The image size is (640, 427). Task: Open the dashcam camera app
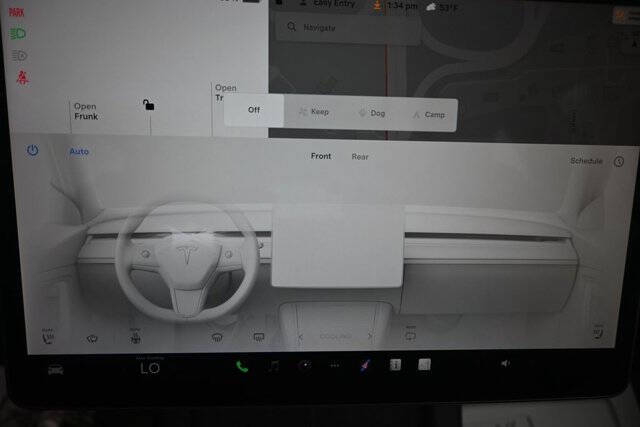pos(304,365)
